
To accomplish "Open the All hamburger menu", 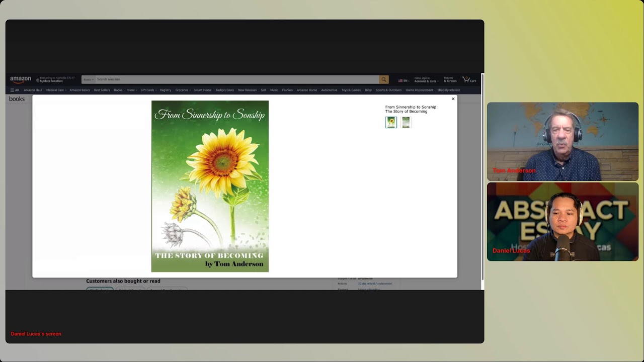I will tap(15, 90).
